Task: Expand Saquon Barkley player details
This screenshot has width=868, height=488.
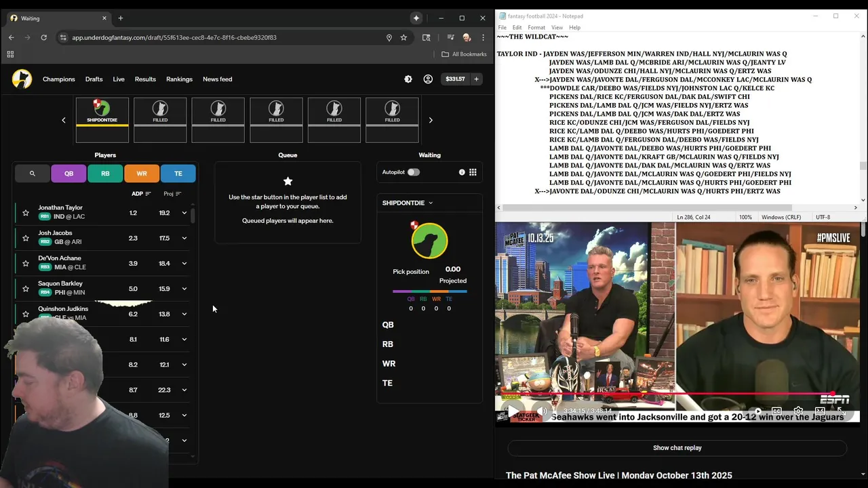Action: [184, 289]
